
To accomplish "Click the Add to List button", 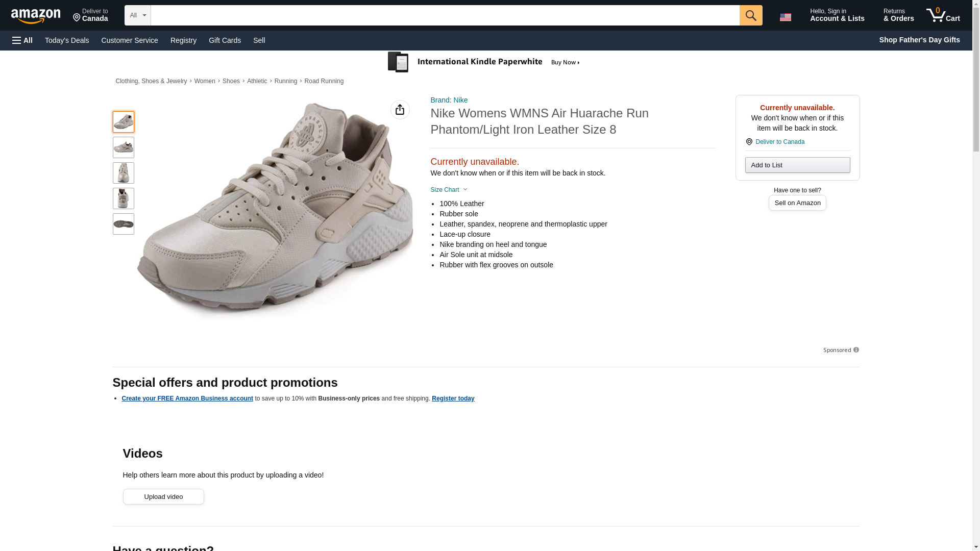I will (797, 165).
